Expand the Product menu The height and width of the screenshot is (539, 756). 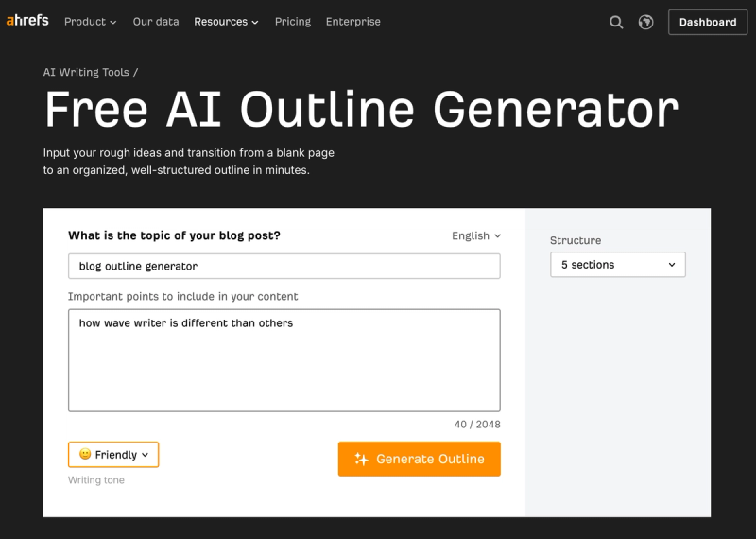90,22
